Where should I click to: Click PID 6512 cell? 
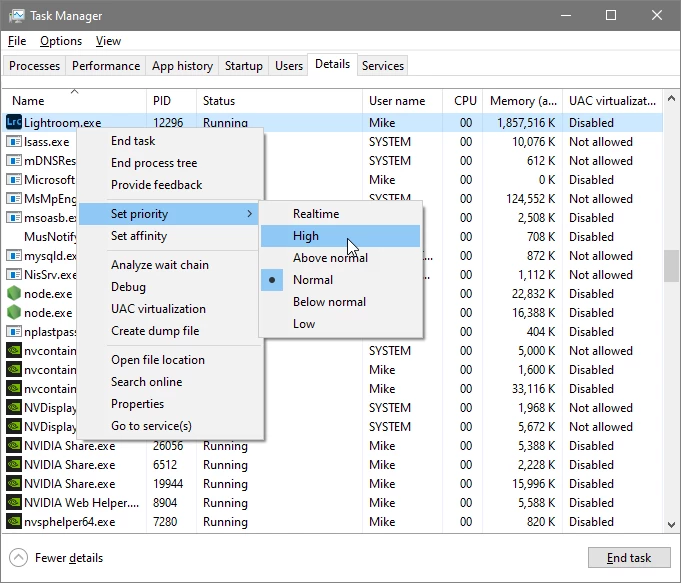(x=165, y=465)
